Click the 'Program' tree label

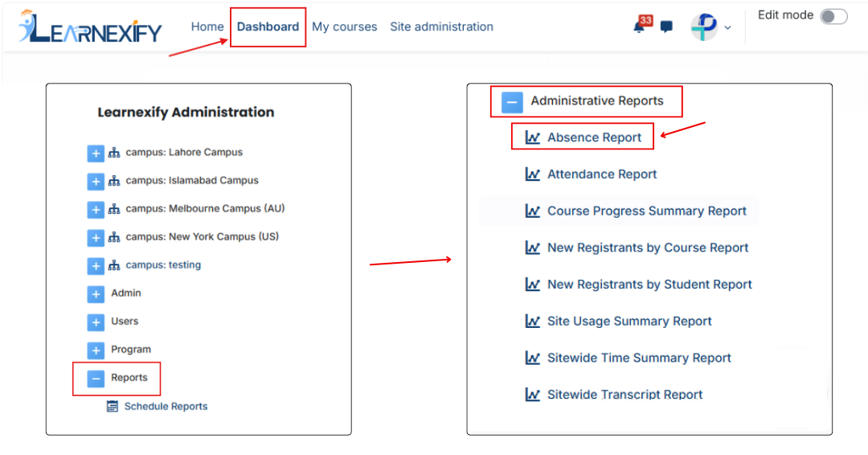(131, 349)
